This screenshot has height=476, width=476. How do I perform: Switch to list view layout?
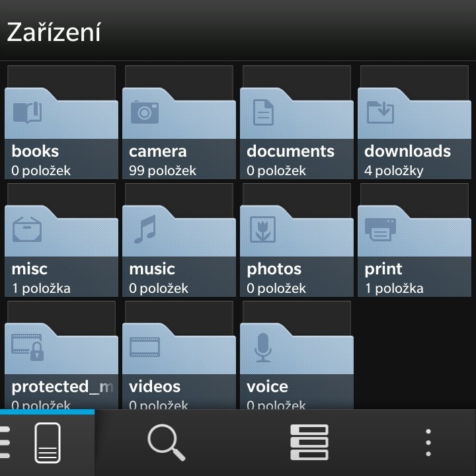coord(309,442)
